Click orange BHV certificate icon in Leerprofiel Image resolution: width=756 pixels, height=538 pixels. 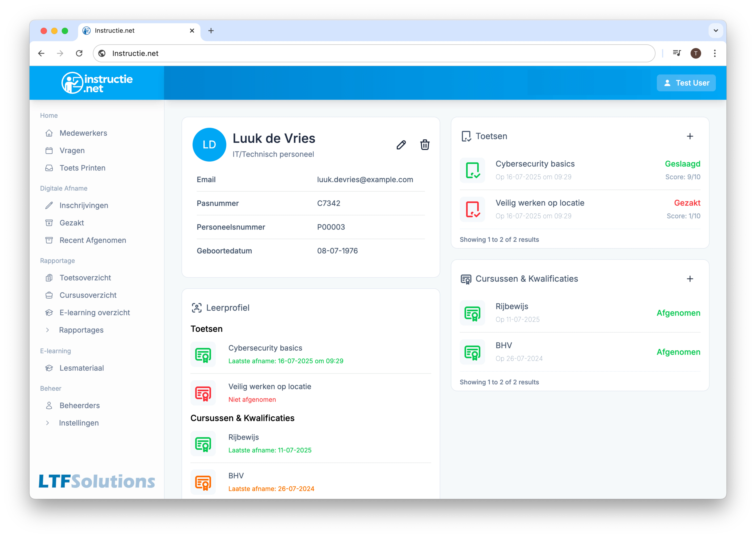point(203,482)
